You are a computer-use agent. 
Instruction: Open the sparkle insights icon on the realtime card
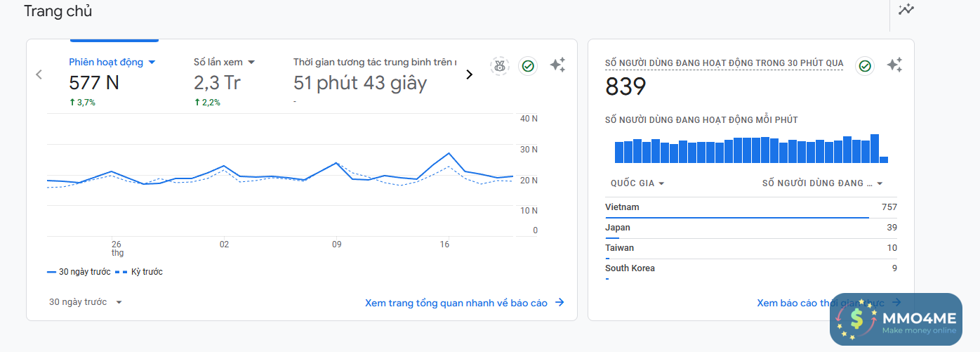coord(894,65)
